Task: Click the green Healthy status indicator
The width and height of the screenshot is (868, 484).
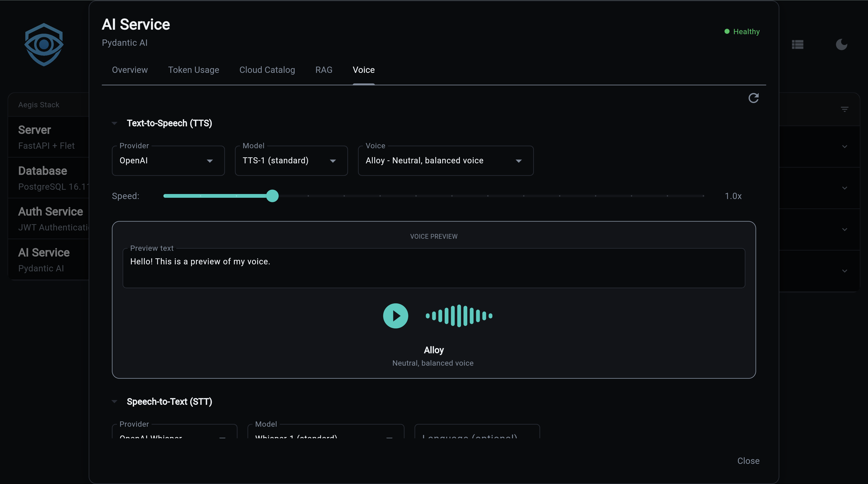Action: 742,32
